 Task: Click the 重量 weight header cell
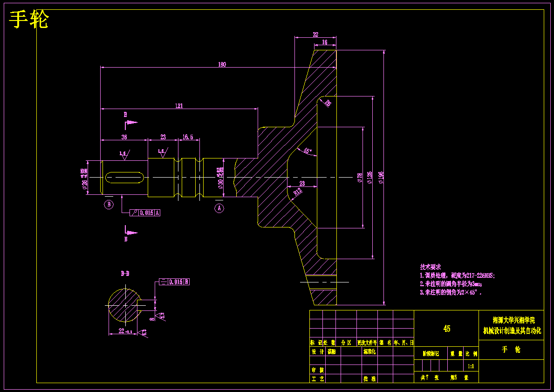click(455, 353)
